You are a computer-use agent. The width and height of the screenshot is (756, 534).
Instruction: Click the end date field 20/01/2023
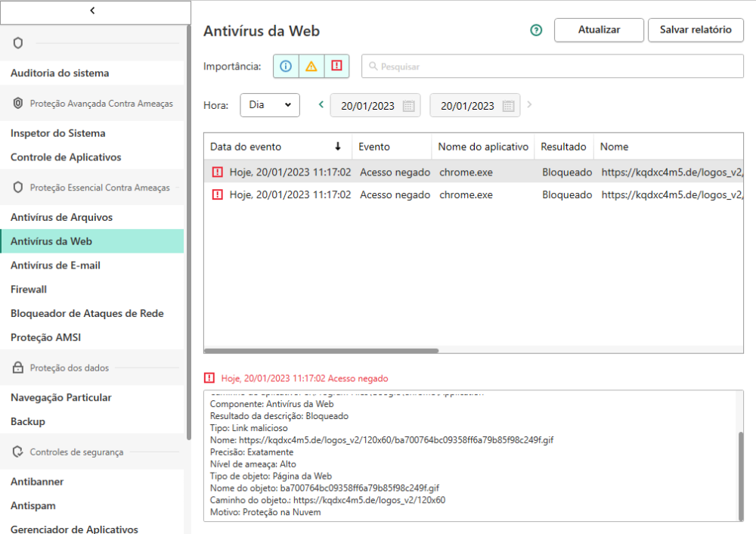tap(475, 105)
